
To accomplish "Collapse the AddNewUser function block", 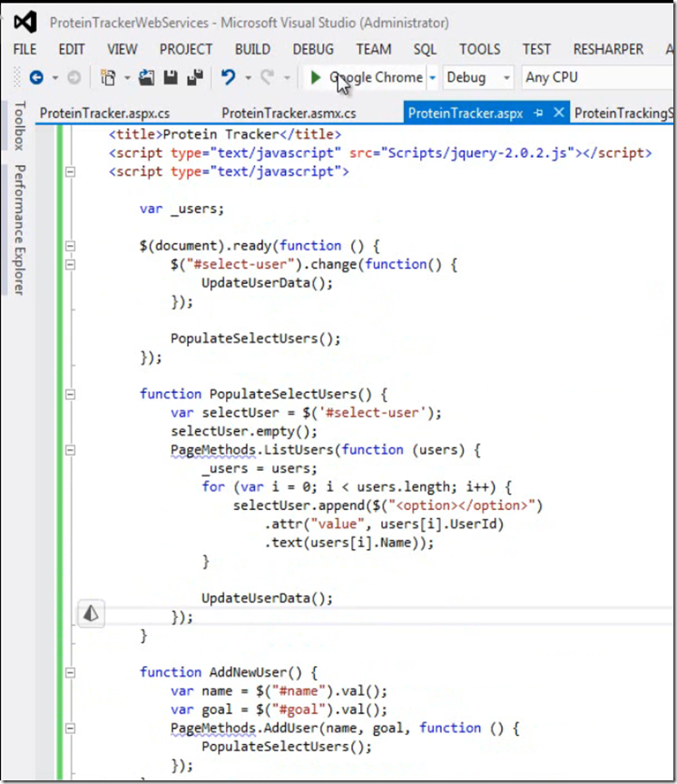I will [71, 672].
